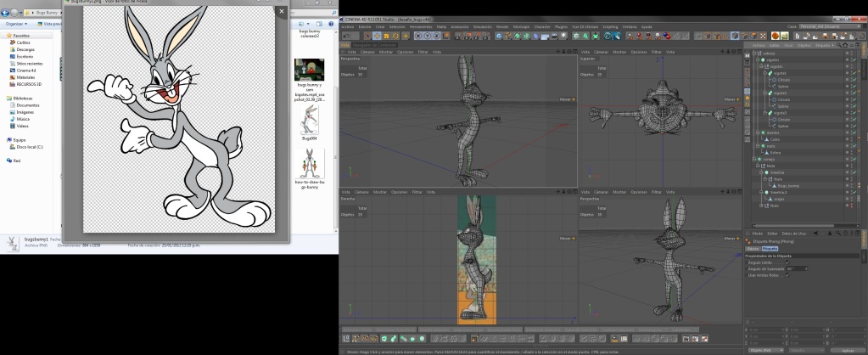The height and width of the screenshot is (355, 868).
Task: Open Descargas in Explorer sidebar
Action: pyautogui.click(x=25, y=49)
